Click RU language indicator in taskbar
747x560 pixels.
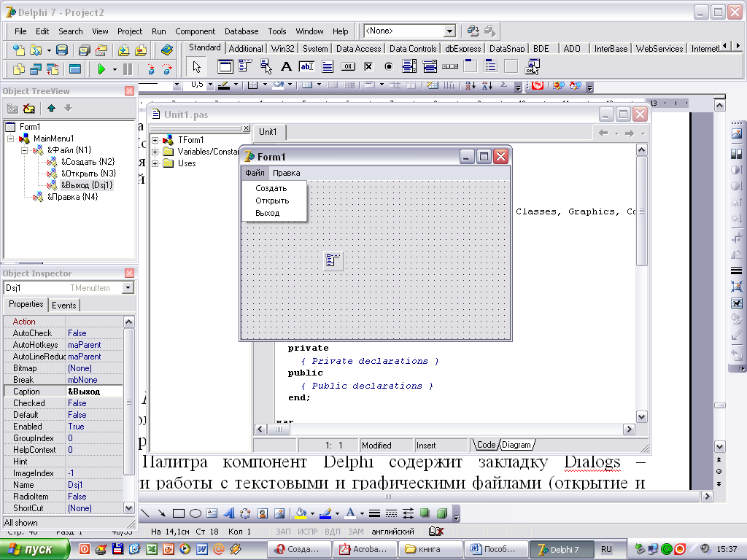606,549
